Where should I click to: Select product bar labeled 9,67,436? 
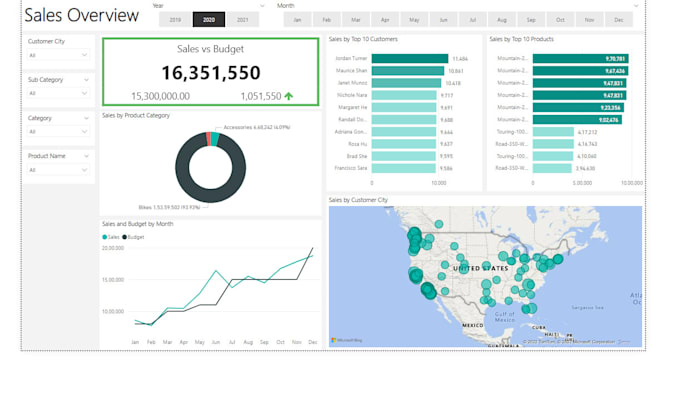coord(580,71)
